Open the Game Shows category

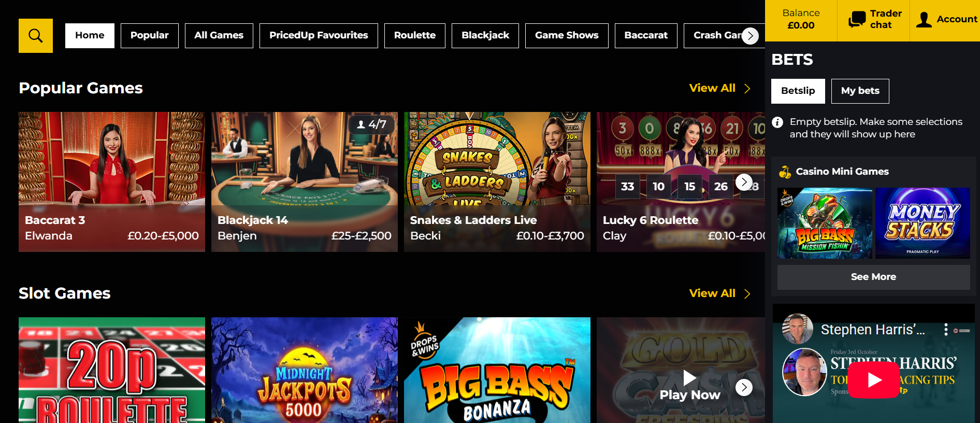[567, 36]
